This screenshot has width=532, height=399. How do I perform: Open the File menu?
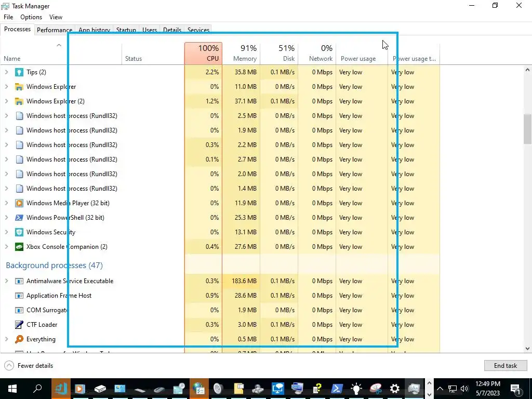(x=8, y=17)
